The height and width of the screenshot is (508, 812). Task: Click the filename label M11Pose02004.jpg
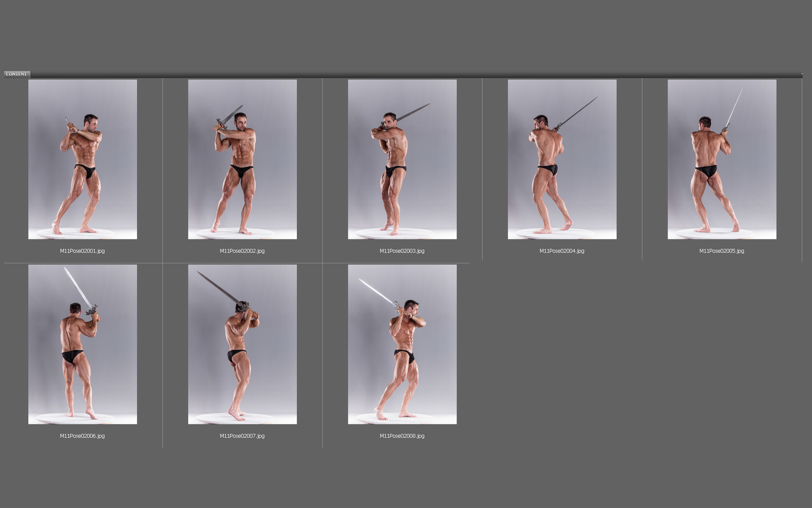pos(562,251)
